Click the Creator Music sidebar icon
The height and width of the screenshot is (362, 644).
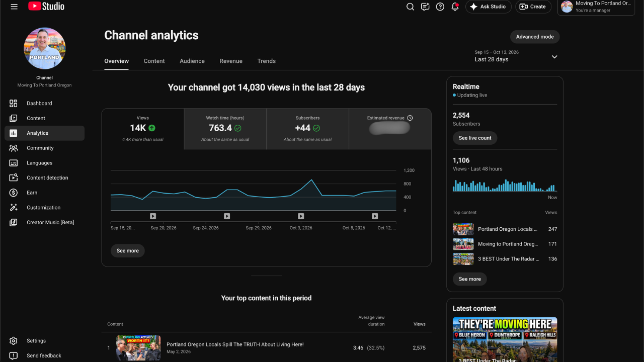(x=14, y=222)
